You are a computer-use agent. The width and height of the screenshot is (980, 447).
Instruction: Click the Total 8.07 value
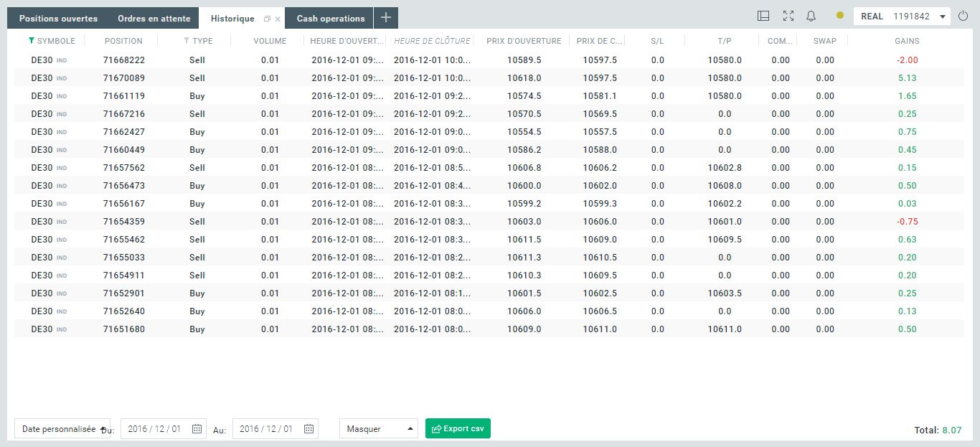point(951,430)
